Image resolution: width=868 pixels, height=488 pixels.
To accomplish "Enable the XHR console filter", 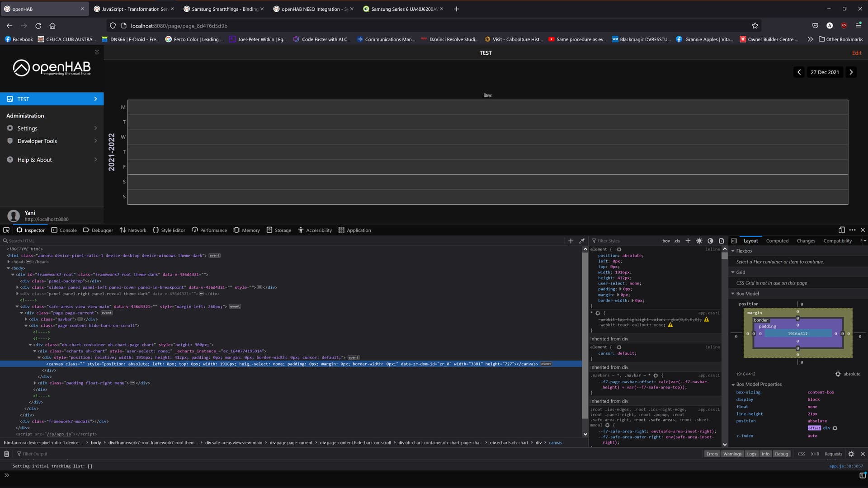I will click(x=815, y=454).
